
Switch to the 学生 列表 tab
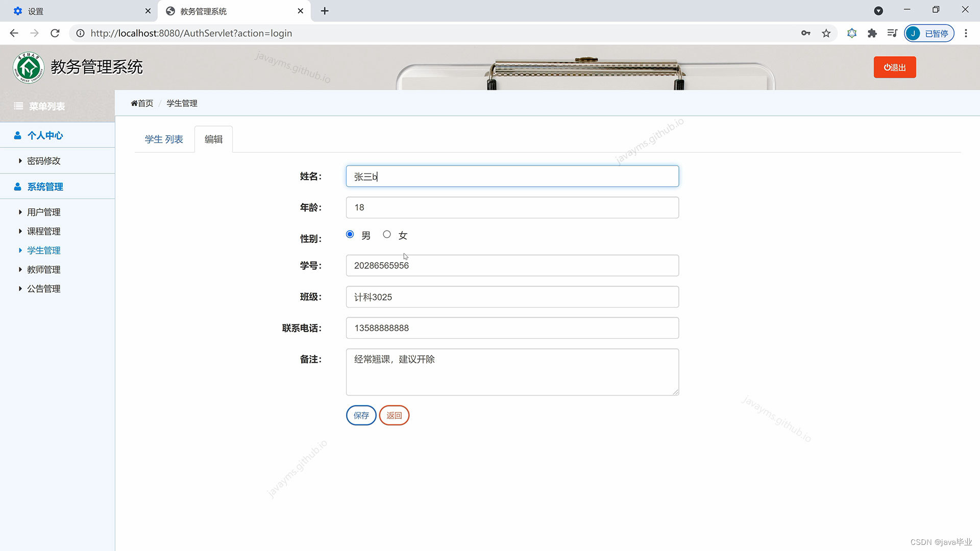pos(164,139)
